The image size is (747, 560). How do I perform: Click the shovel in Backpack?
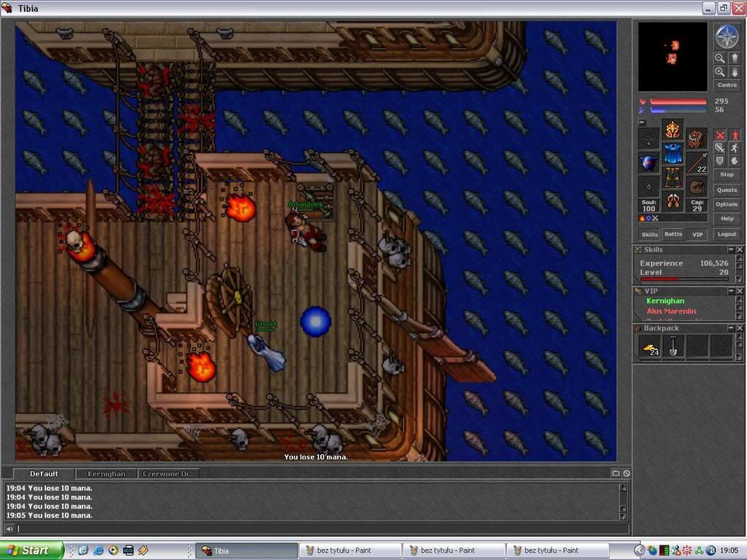pyautogui.click(x=673, y=346)
